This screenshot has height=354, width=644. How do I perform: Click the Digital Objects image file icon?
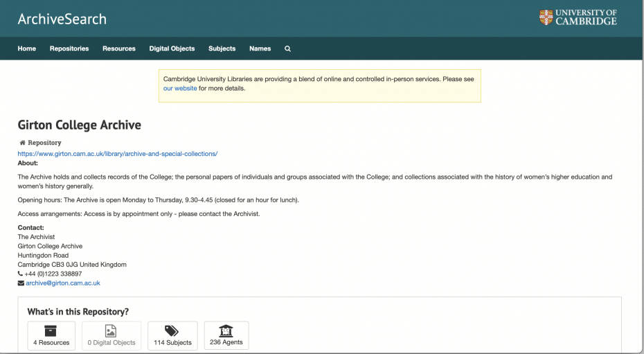(111, 331)
